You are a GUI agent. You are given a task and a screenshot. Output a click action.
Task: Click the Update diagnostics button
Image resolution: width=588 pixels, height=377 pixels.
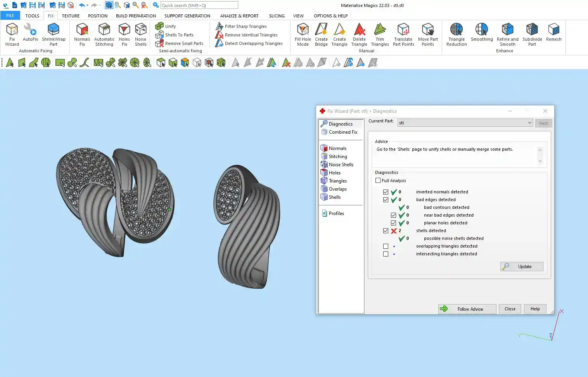pyautogui.click(x=522, y=267)
